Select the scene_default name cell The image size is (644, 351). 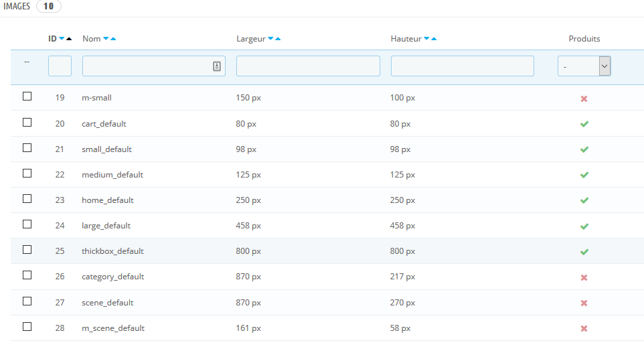coord(108,303)
